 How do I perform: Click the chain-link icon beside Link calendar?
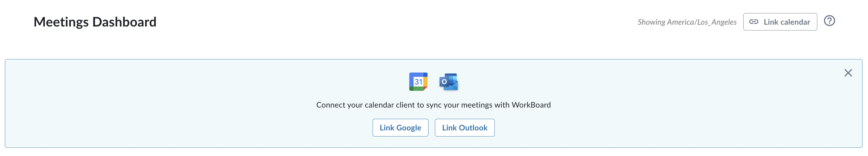pyautogui.click(x=753, y=22)
